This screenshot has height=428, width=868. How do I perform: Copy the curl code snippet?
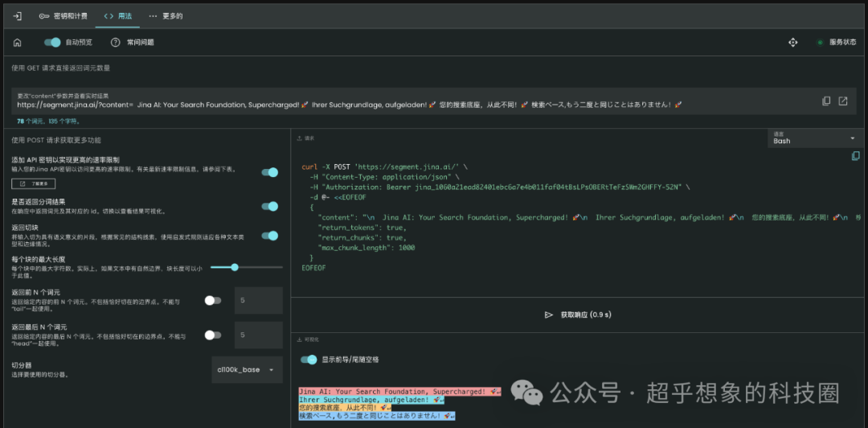coord(855,155)
